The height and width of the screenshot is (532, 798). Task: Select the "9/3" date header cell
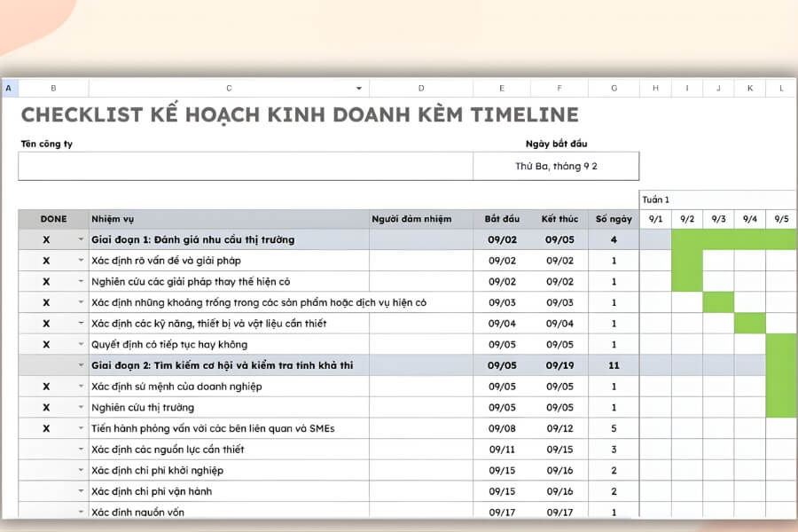pyautogui.click(x=717, y=218)
